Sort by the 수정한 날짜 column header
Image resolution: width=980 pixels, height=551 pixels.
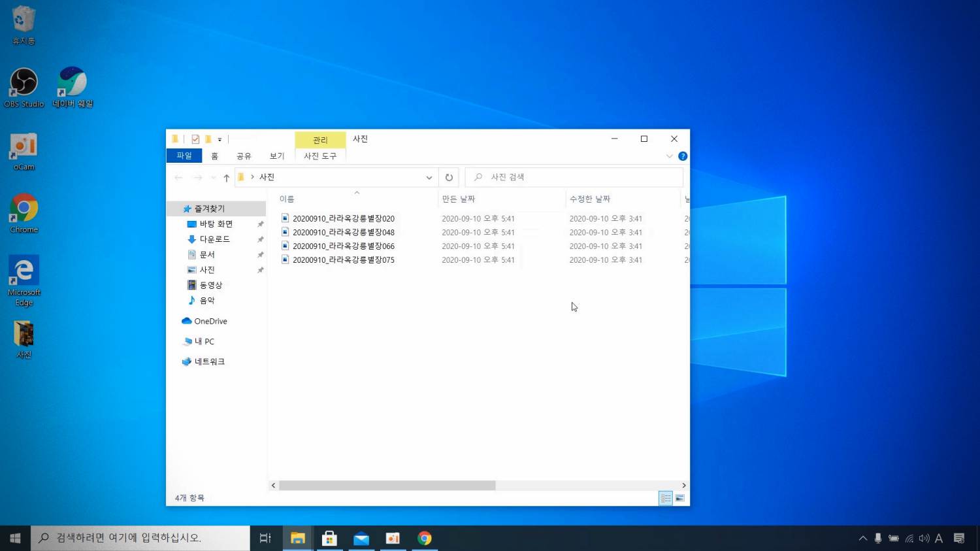[x=589, y=199]
